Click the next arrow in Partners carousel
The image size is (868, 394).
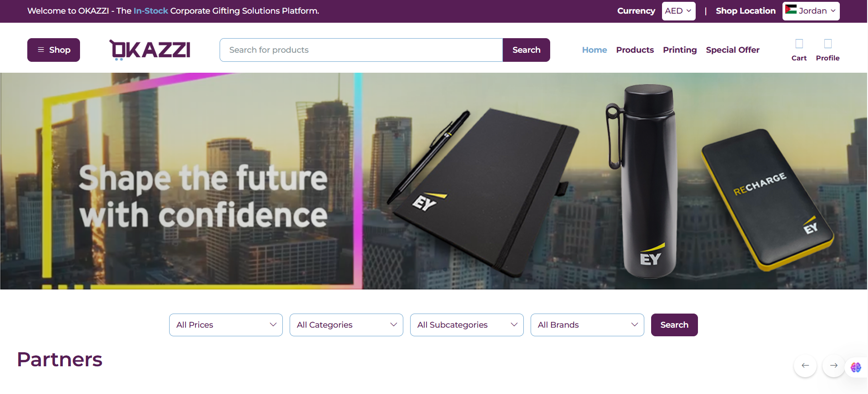[834, 365]
